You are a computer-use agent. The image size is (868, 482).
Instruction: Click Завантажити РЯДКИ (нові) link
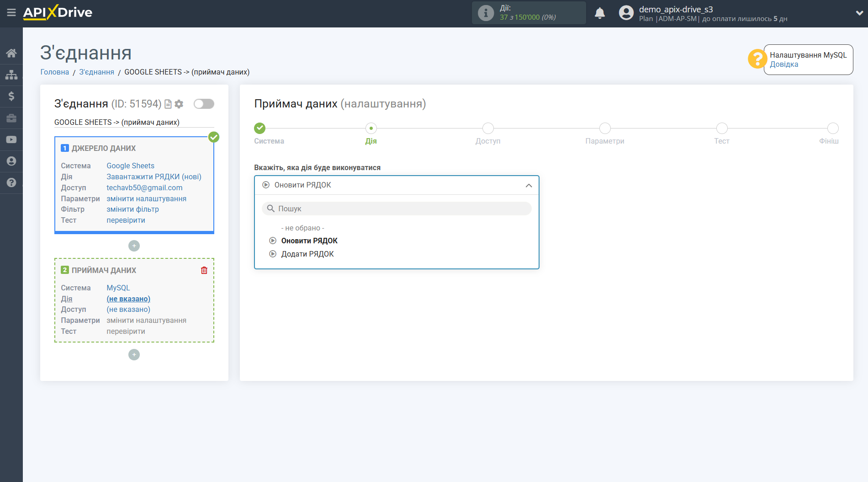pos(154,177)
